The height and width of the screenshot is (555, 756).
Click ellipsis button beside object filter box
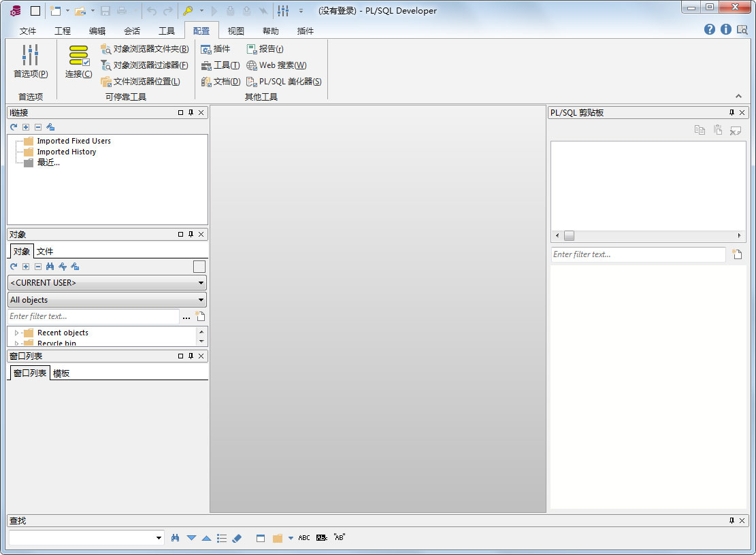click(186, 316)
